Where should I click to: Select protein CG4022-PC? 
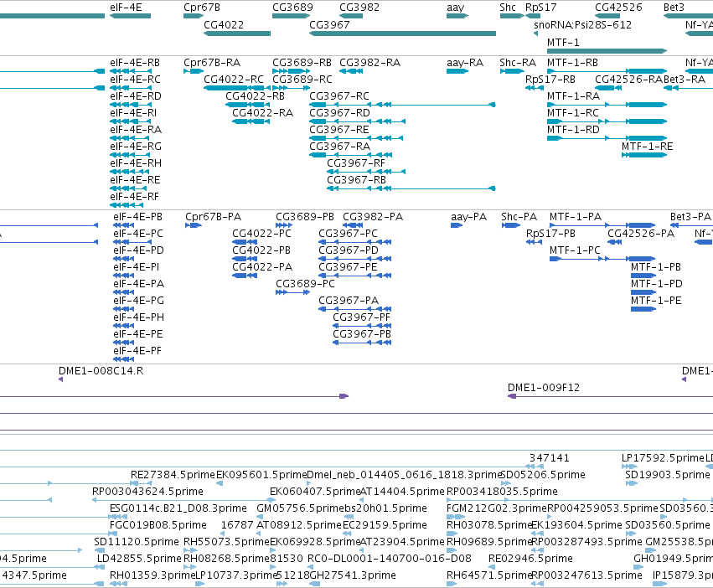[262, 234]
